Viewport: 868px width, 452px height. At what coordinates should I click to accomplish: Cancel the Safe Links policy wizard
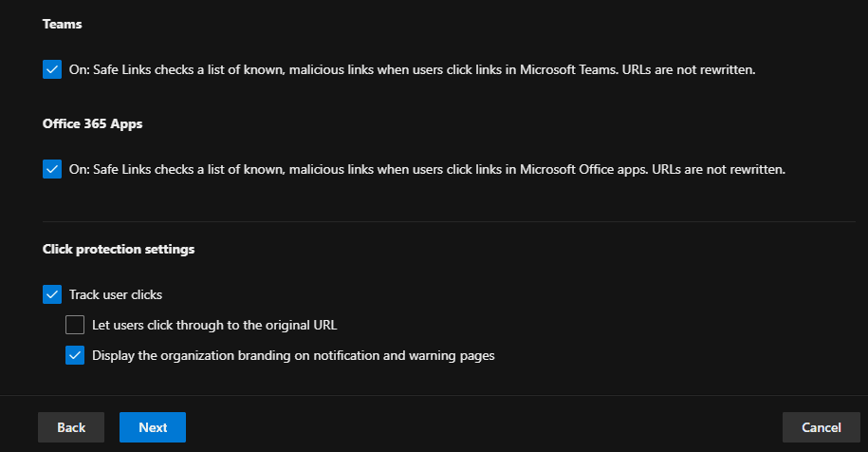coord(822,427)
